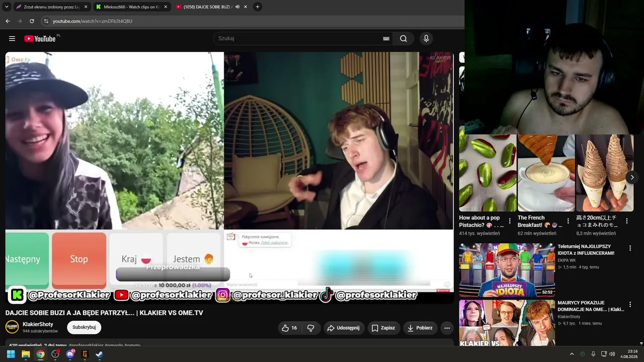Download the video with Pobierz
Viewport: 644px width, 362px height.
coord(420,328)
